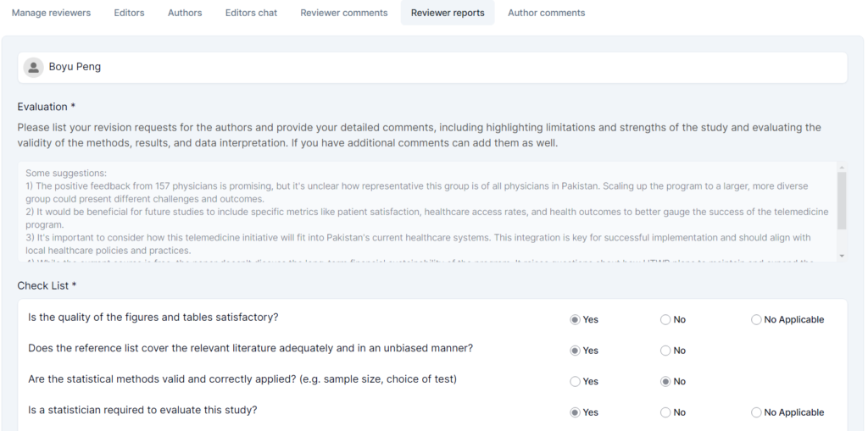Select Yes for figures and tables quality
The width and height of the screenshot is (868, 431).
[x=576, y=320]
